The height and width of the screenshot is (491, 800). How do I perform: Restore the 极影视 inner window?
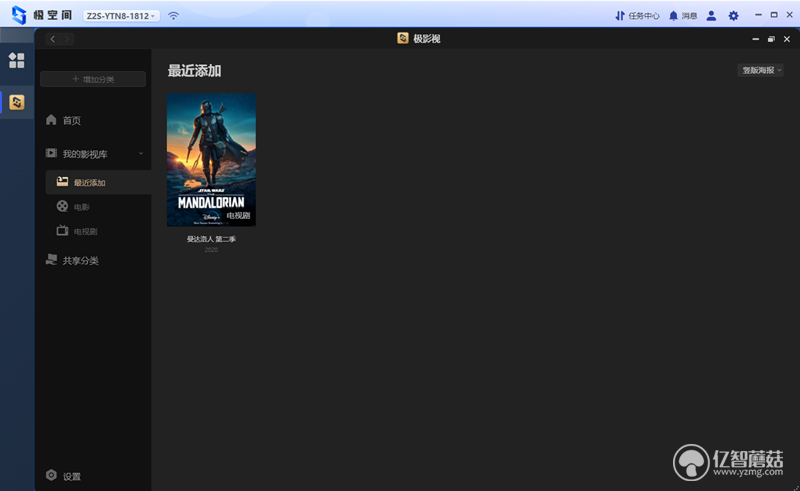771,39
